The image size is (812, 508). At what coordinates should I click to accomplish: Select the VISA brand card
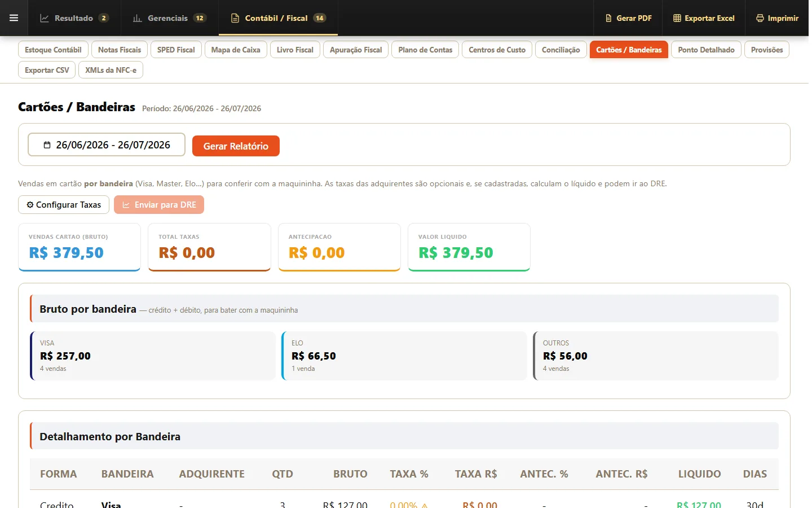pyautogui.click(x=153, y=356)
